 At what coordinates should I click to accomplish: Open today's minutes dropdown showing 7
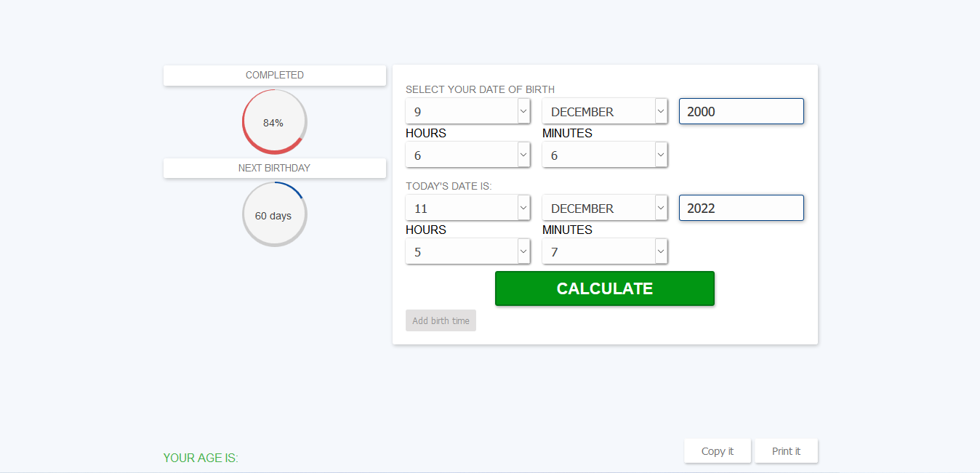[x=605, y=251]
